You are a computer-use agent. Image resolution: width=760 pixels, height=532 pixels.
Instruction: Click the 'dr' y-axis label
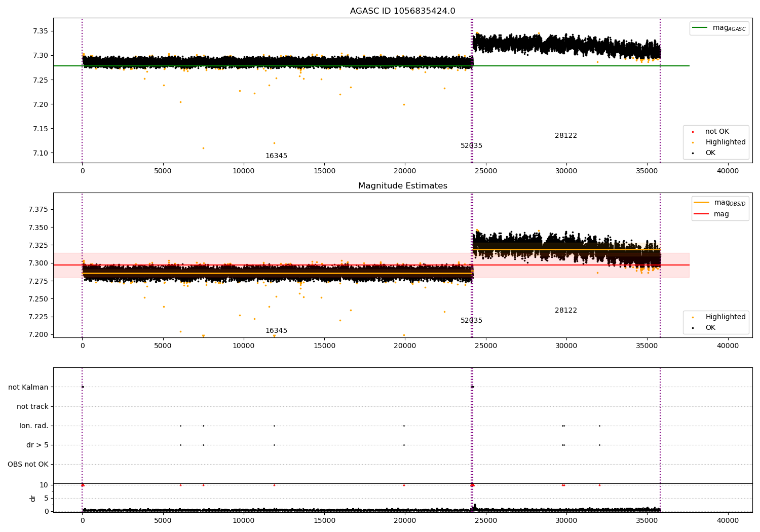[x=33, y=498]
